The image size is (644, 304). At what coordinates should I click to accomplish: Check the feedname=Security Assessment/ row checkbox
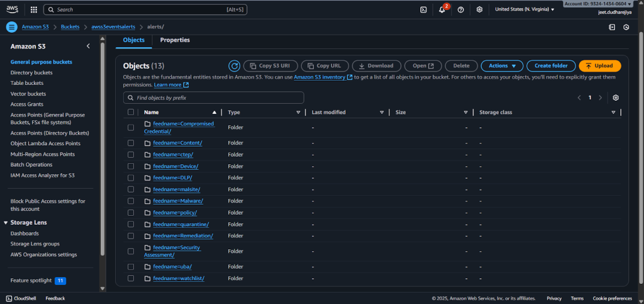[131, 251]
